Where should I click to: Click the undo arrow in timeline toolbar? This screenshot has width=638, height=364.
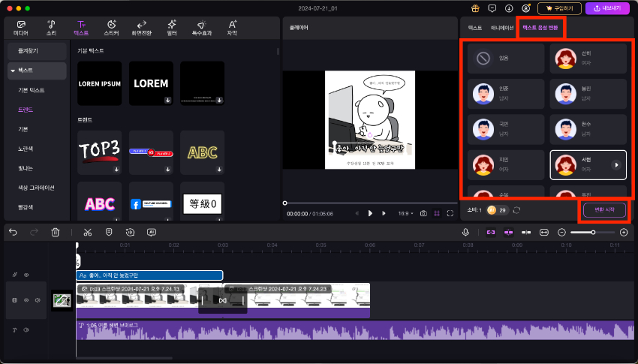coord(13,233)
